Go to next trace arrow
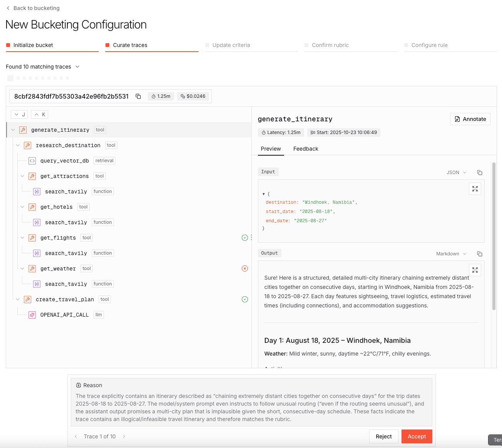This screenshot has width=502, height=448. 124,436
